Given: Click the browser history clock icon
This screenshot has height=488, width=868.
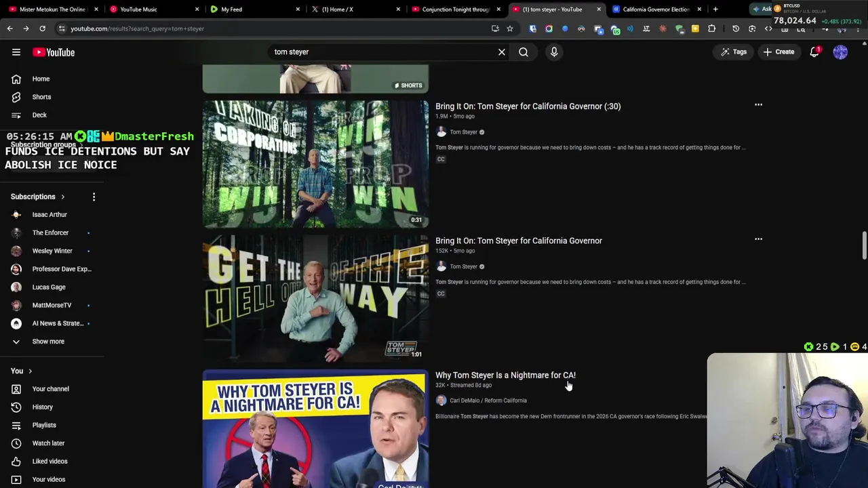Looking at the screenshot, I should 736,28.
